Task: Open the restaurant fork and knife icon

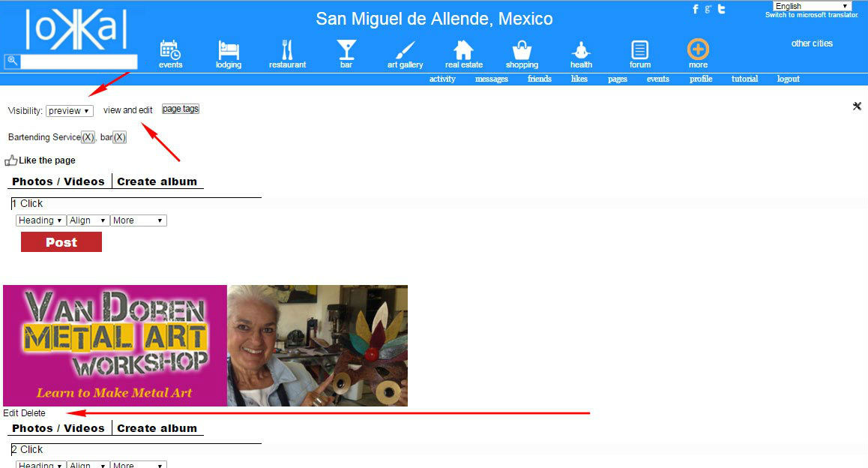Action: (287, 50)
